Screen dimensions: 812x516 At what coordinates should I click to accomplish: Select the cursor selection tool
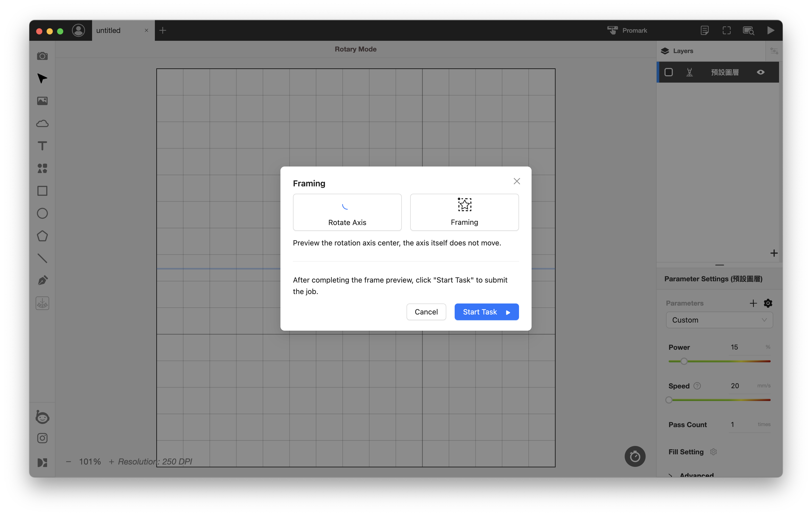point(42,78)
